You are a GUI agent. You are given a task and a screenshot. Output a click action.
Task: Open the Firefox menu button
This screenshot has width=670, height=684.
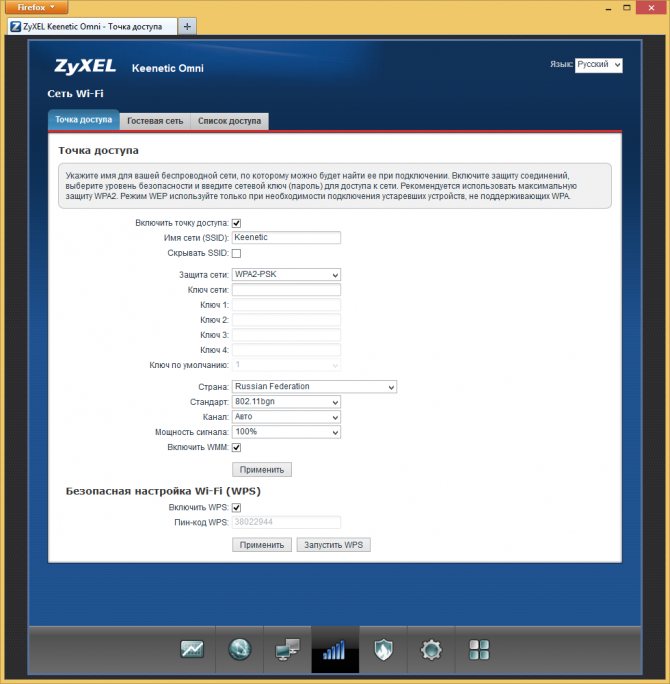(x=37, y=7)
